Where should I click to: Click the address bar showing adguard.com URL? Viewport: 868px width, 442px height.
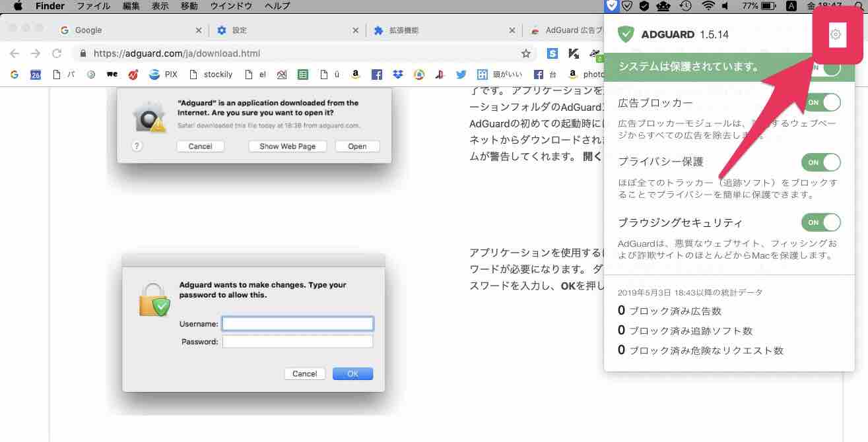(304, 53)
